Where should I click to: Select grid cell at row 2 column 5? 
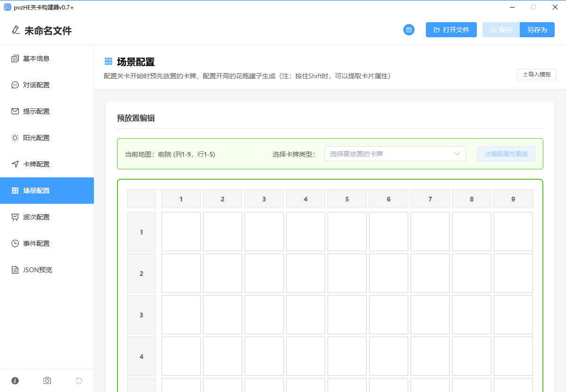[347, 273]
